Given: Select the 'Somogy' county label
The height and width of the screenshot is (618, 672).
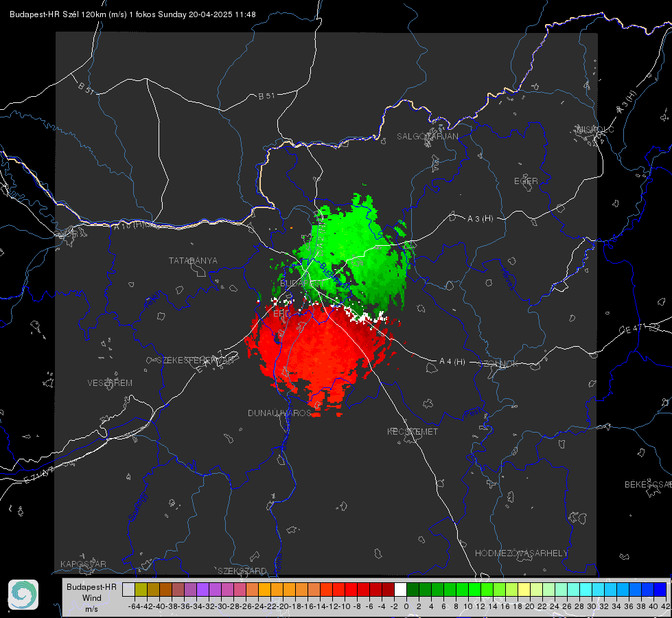Looking at the screenshot, I should point(137,507).
